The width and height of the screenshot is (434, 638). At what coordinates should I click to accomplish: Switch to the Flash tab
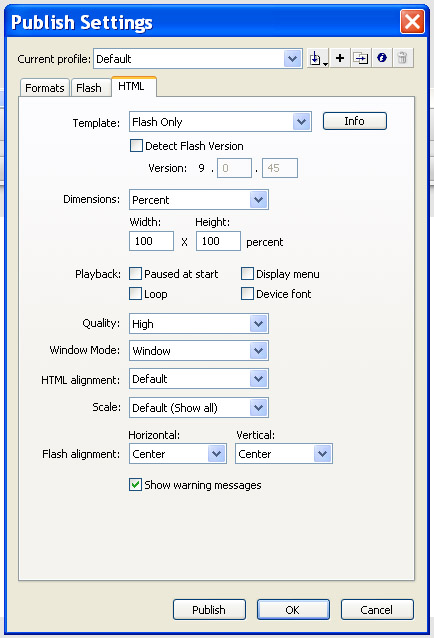click(x=89, y=88)
